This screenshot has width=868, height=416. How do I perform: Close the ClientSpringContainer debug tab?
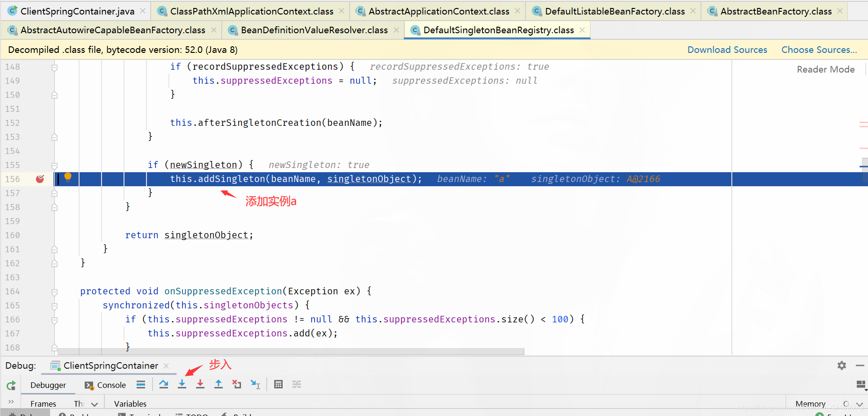pos(166,366)
